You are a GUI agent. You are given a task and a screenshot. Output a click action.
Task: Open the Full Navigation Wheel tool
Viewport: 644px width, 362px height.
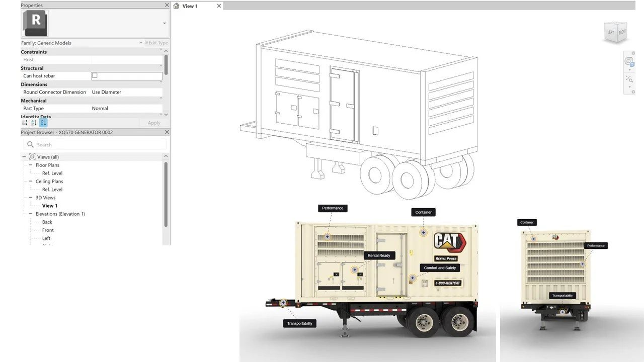point(629,61)
